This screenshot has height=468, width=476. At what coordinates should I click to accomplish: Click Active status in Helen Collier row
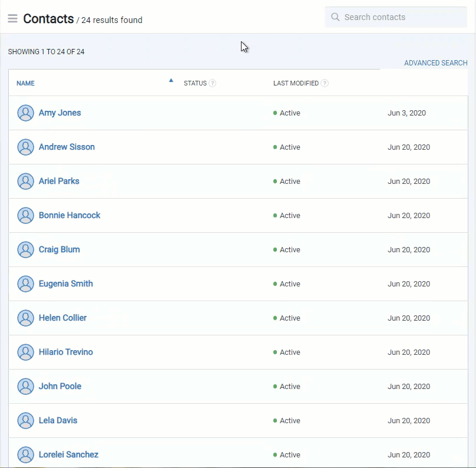click(286, 318)
